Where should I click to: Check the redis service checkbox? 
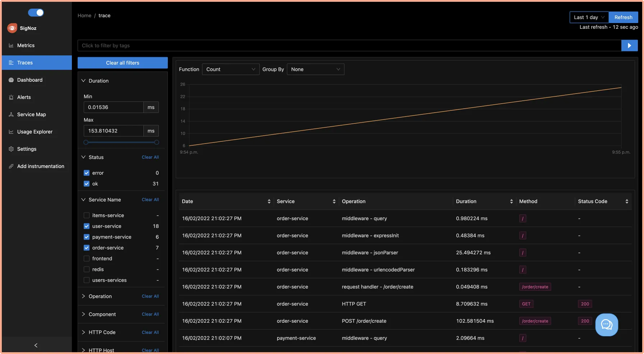click(x=87, y=269)
